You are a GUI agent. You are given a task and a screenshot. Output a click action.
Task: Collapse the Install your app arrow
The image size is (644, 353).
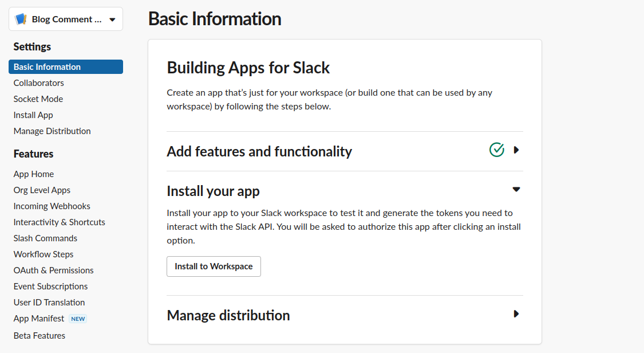pos(516,190)
